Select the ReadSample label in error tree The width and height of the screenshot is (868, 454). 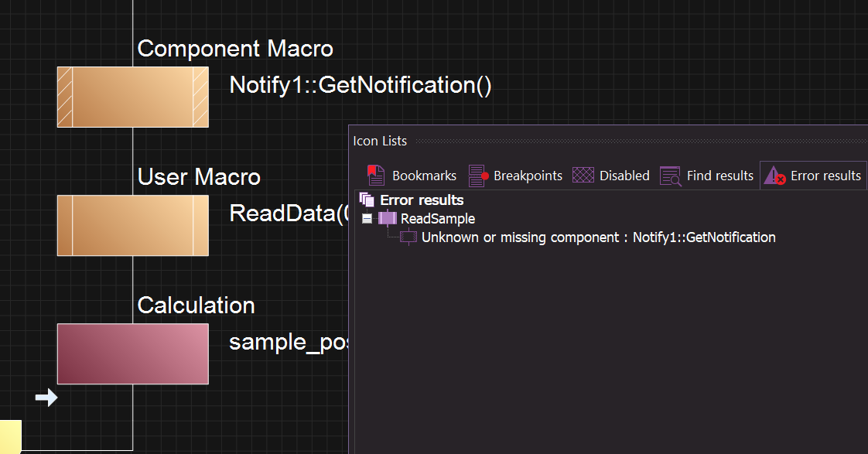click(x=438, y=219)
